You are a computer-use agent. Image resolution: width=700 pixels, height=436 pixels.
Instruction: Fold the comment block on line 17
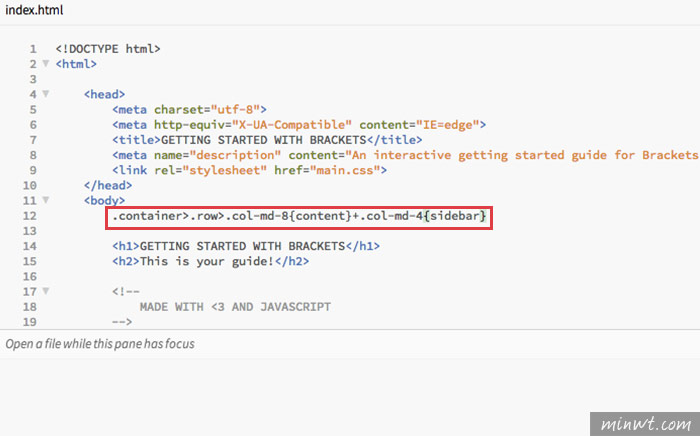(46, 291)
